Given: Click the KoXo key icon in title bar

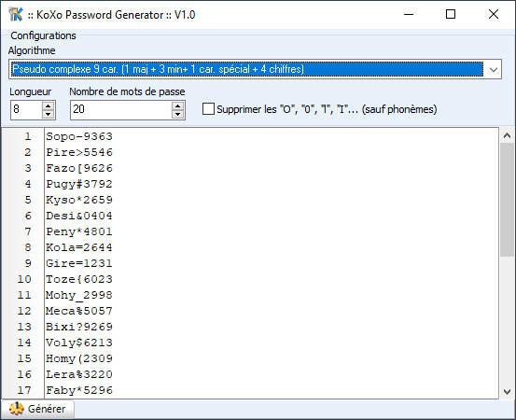Looking at the screenshot, I should (16, 15).
